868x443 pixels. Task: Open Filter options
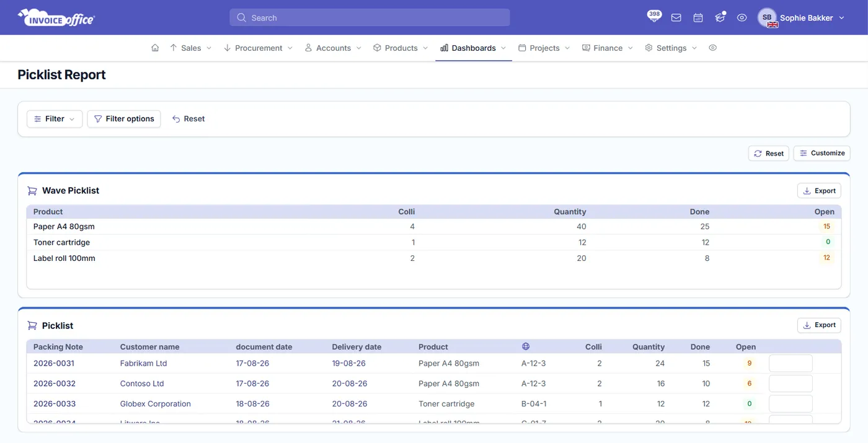124,119
